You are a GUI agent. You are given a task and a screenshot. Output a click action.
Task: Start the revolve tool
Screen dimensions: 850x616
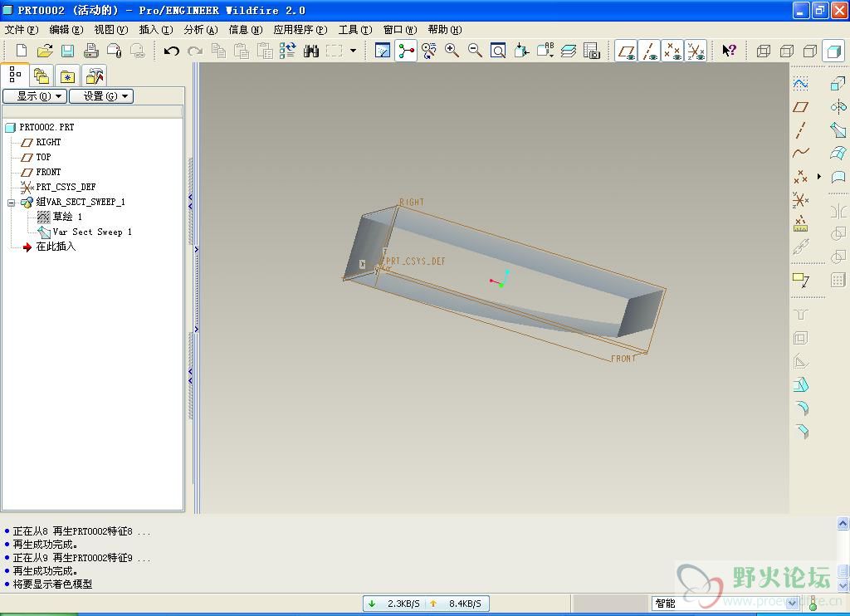838,106
